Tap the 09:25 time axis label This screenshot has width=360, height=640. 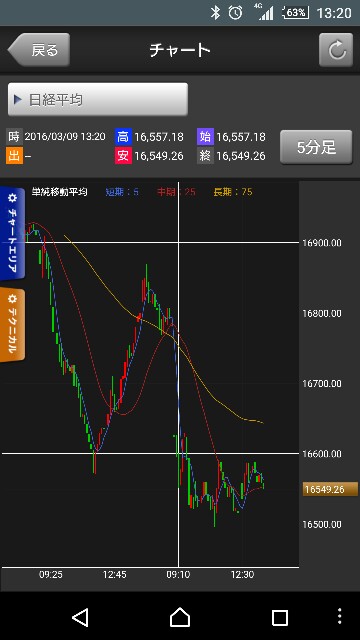point(51,575)
